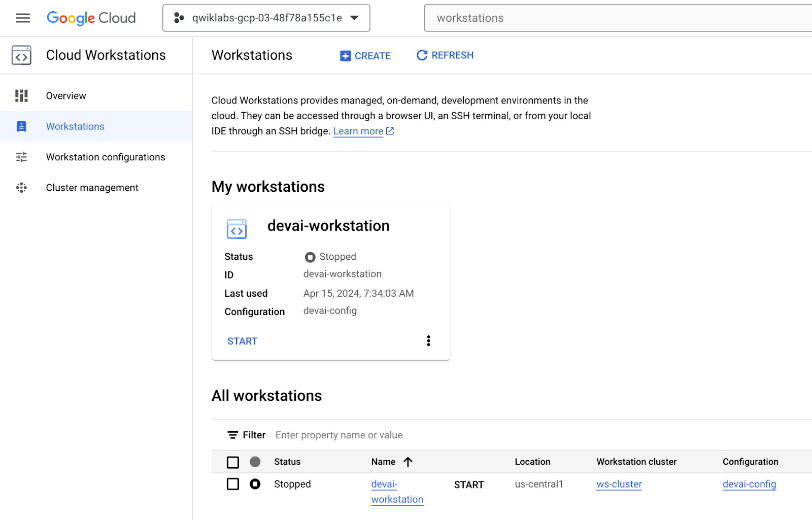Click the Cluster management icon
Screen dimensions: 812x520
pyautogui.click(x=21, y=188)
